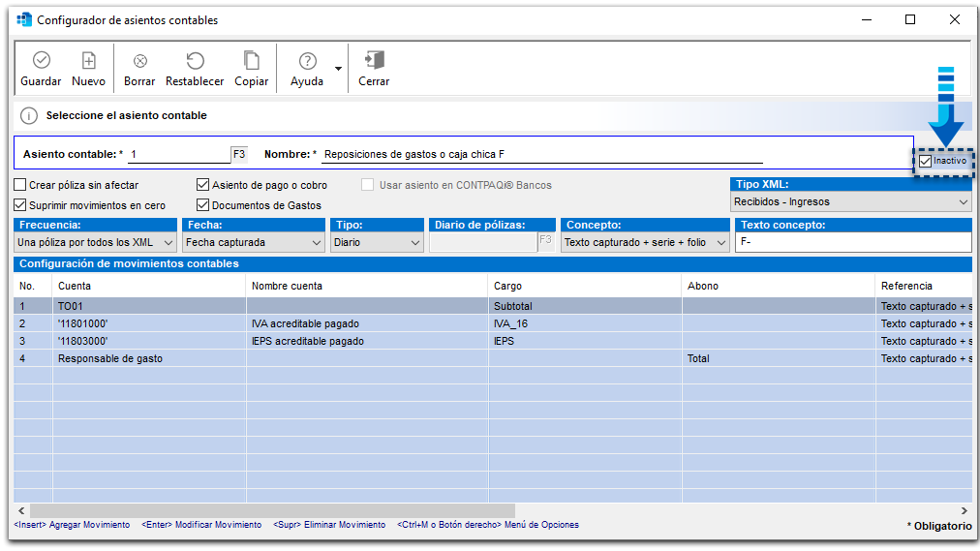The image size is (980, 551).
Task: Open the Concepto dropdown list
Action: pos(720,243)
